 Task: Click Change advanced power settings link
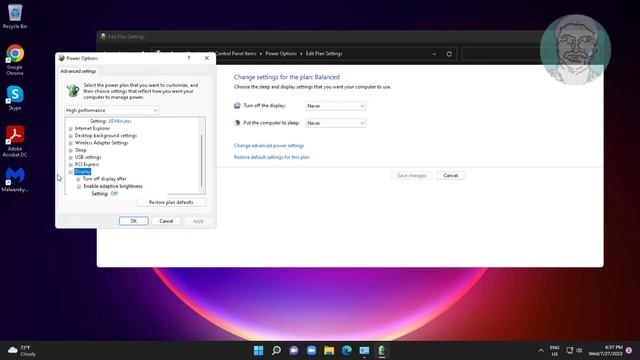pos(269,145)
